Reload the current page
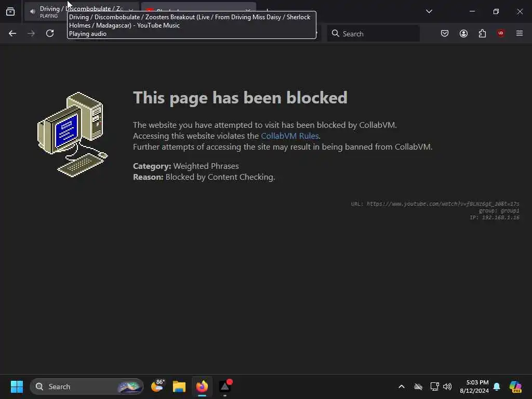The image size is (532, 399). coord(50,34)
